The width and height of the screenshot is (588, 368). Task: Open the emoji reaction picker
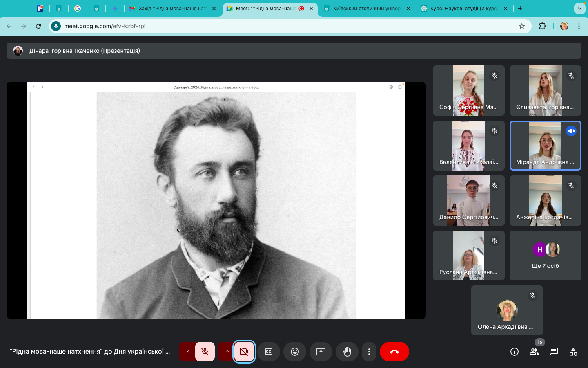click(295, 352)
